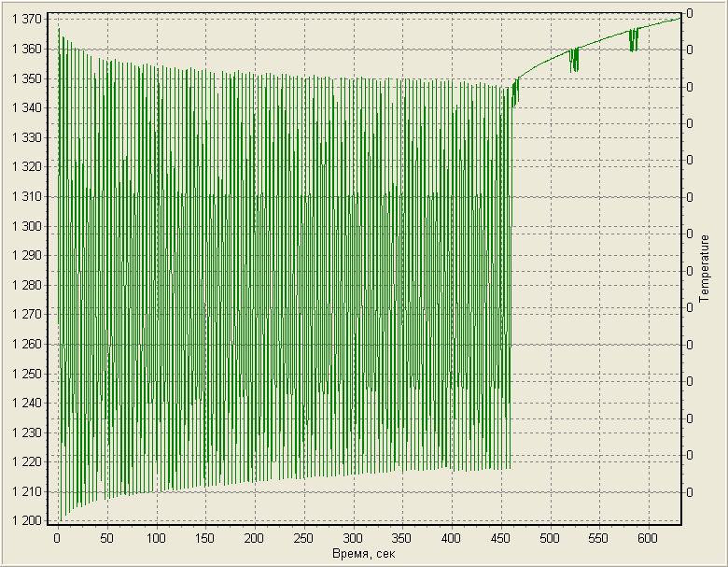Click the 1 270 y-axis label
Image resolution: width=728 pixels, height=567 pixels.
tap(26, 315)
